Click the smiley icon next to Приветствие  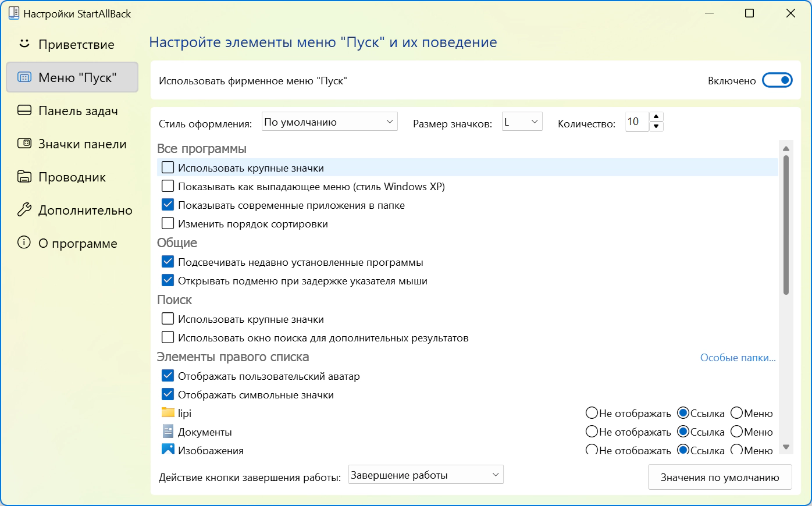point(24,44)
